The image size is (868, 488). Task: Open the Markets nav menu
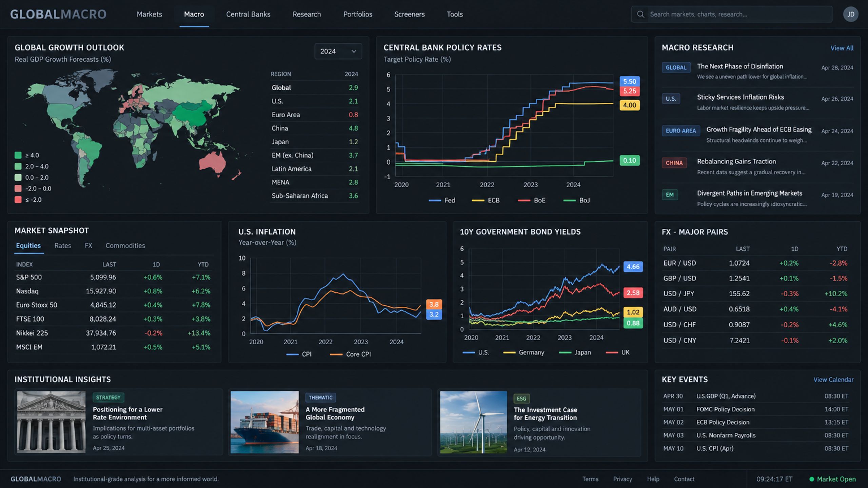point(149,14)
